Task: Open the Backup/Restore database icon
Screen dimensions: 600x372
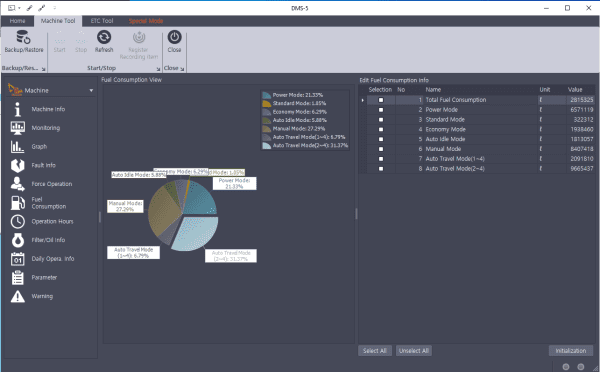Action: click(23, 37)
